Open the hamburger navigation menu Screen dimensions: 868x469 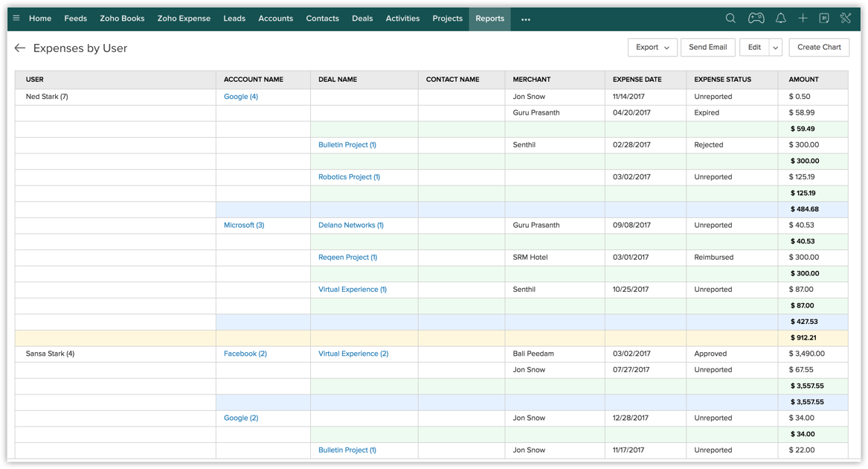(16, 19)
